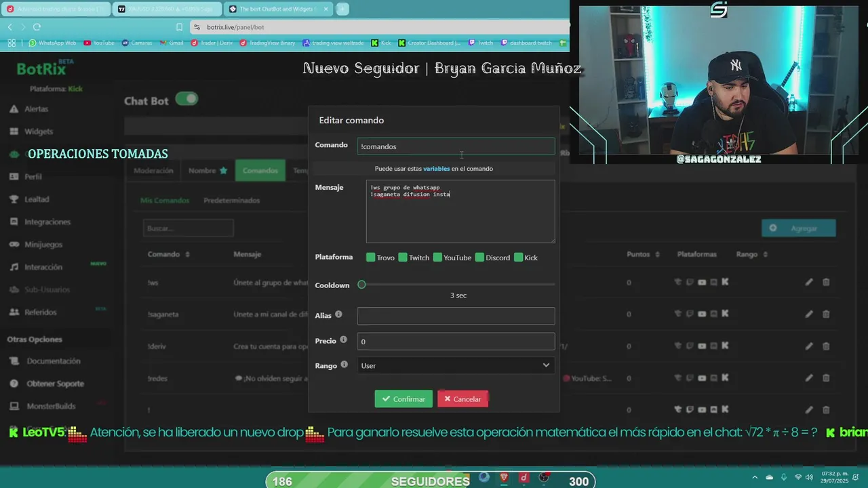Open a new browser tab
868x488 pixels.
342,9
